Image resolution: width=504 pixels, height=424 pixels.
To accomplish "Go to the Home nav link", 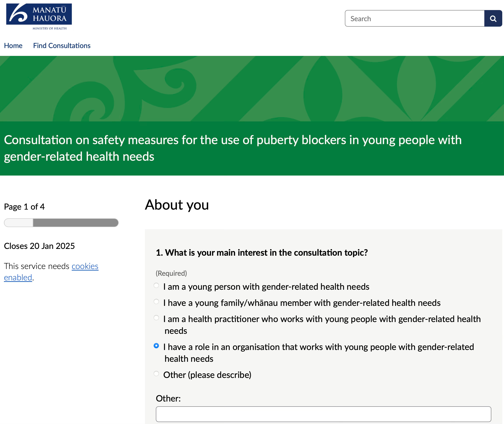I will 13,45.
